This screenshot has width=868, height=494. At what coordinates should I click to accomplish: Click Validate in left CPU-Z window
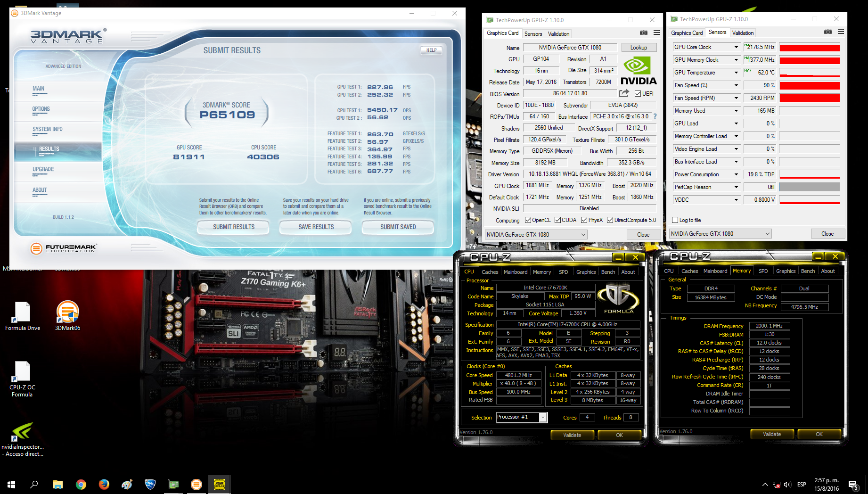[572, 435]
